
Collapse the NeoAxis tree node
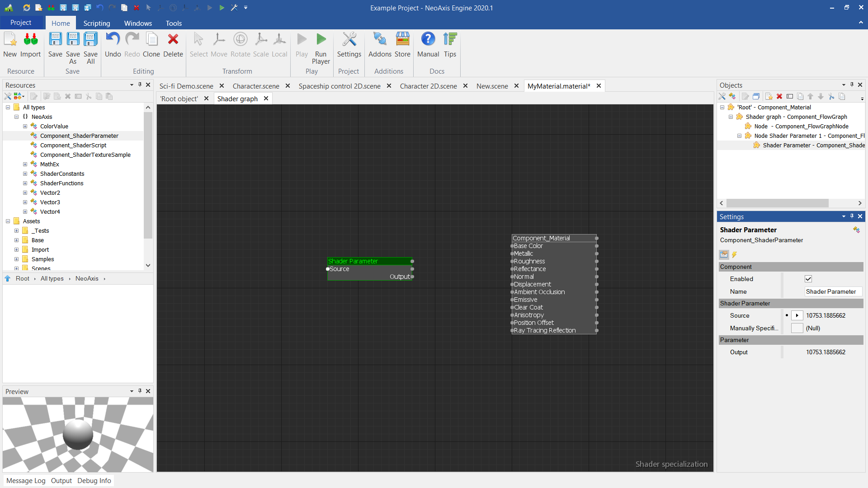click(x=17, y=117)
